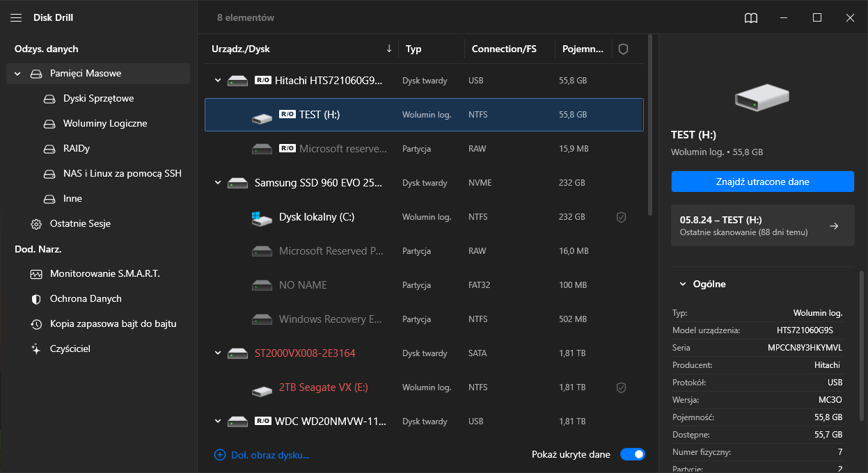
Task: Collapse the WDC WD20NMVW disk
Action: [x=218, y=421]
